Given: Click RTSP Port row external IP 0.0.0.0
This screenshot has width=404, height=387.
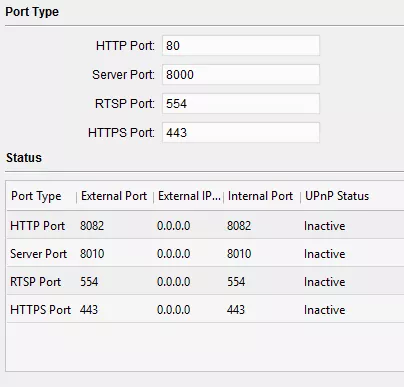Looking at the screenshot, I should [173, 282].
